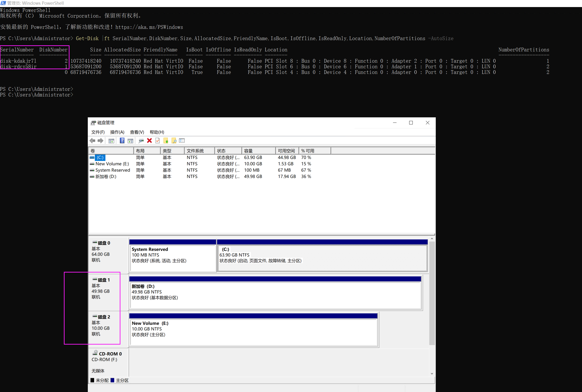582x392 pixels.
Task: Open the 查看(V) menu
Action: coord(137,132)
